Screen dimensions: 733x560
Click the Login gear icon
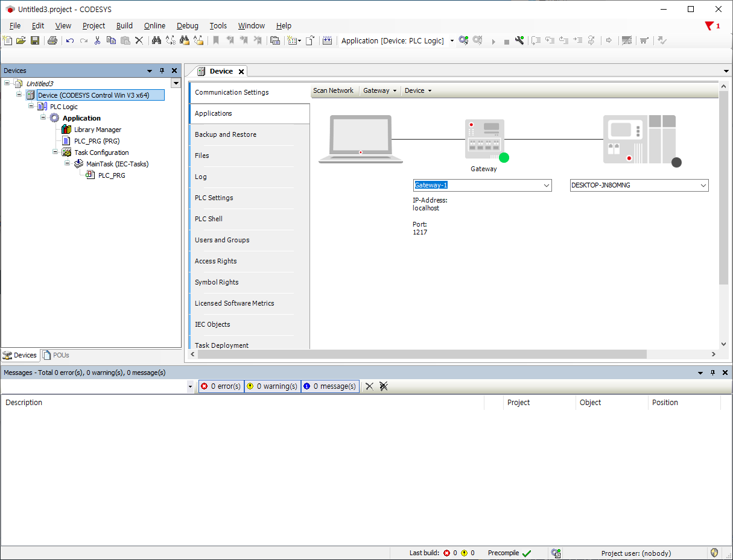coord(463,40)
